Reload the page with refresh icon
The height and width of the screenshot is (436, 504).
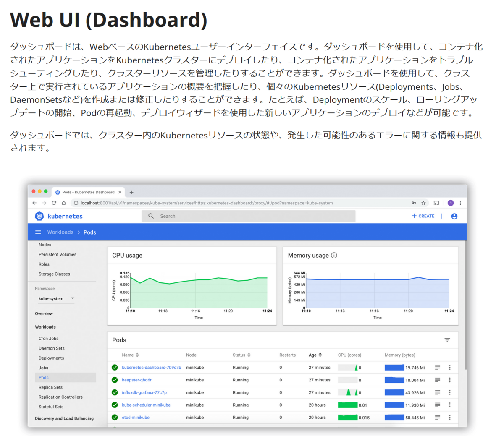coord(54,203)
